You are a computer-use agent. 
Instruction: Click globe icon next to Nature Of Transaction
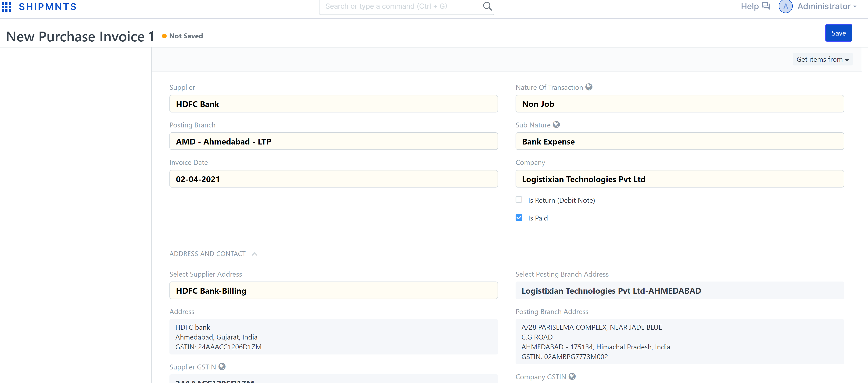pyautogui.click(x=589, y=87)
